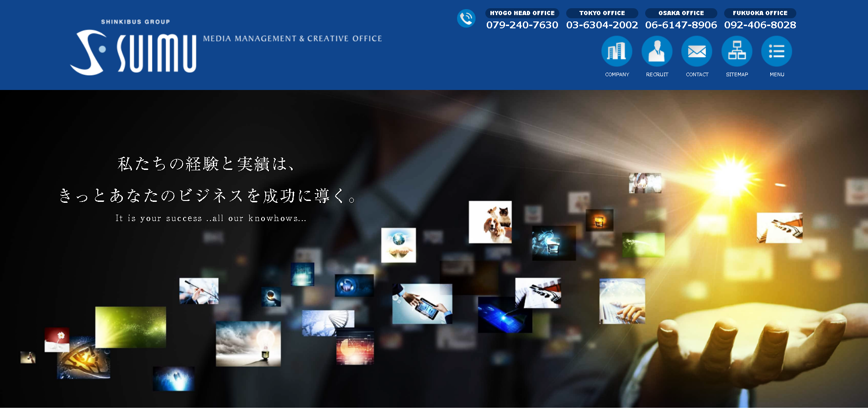This screenshot has width=868, height=417.
Task: Select the hands holding tablet thumbnail
Action: pos(422,304)
